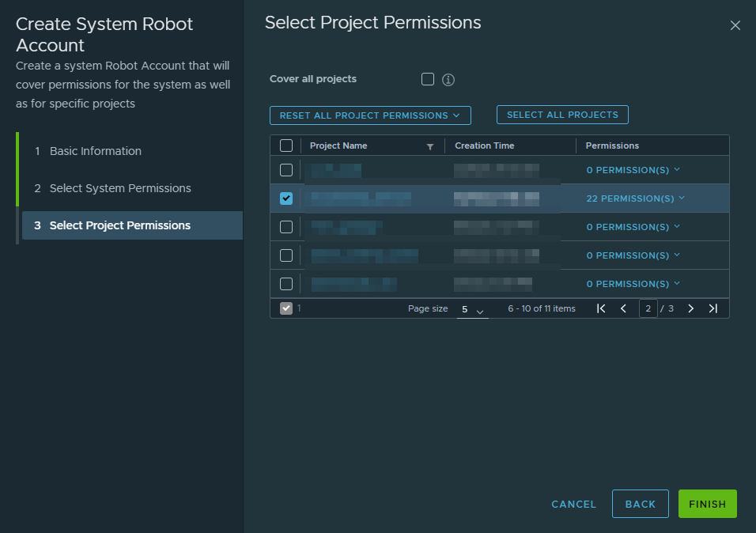This screenshot has height=533, width=756.
Task: Go to first page of projects
Action: click(601, 308)
